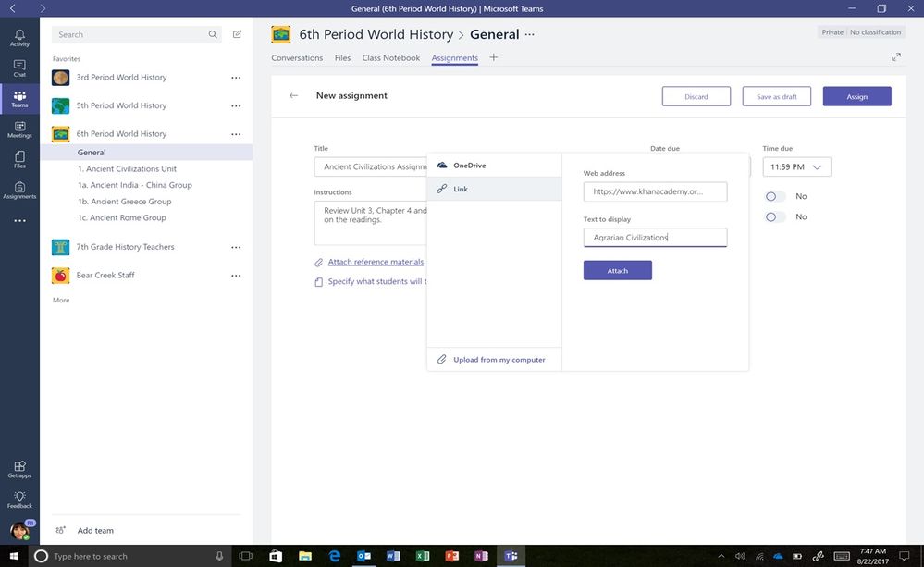The image size is (924, 567).
Task: Click Save as draft button
Action: (x=777, y=97)
